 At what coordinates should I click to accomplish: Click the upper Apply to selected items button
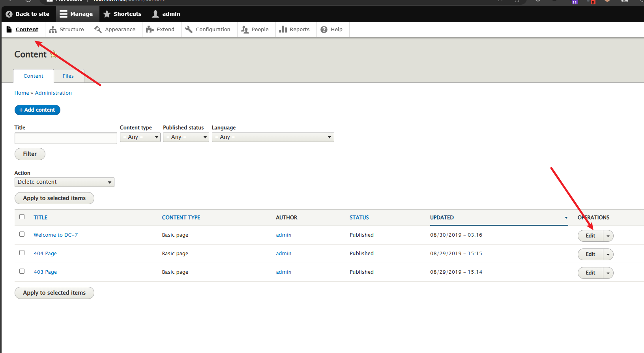pos(54,198)
